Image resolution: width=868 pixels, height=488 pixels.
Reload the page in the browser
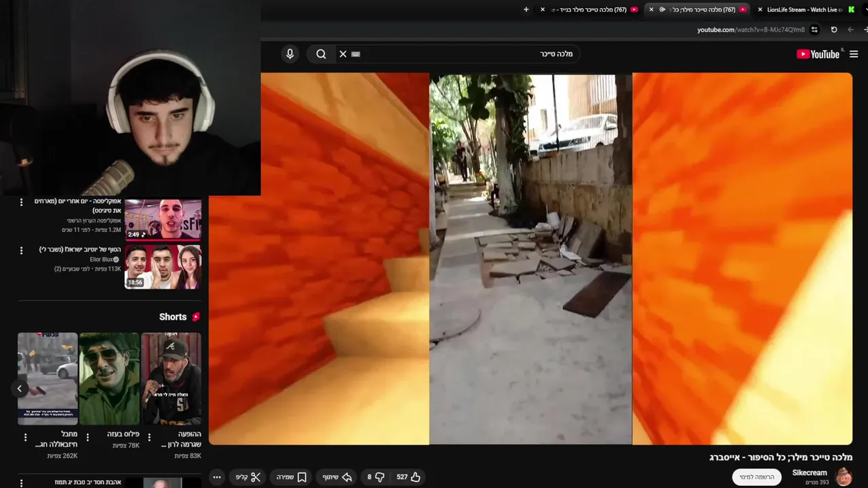point(834,30)
